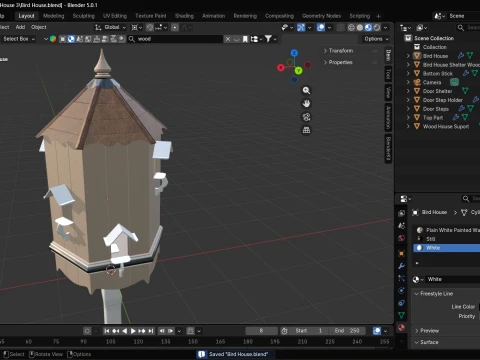Click the bookmark icon beside search

click(x=245, y=39)
